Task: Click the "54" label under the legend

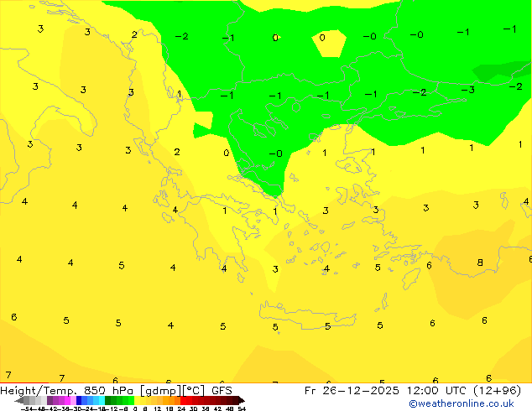Action: tap(242, 408)
